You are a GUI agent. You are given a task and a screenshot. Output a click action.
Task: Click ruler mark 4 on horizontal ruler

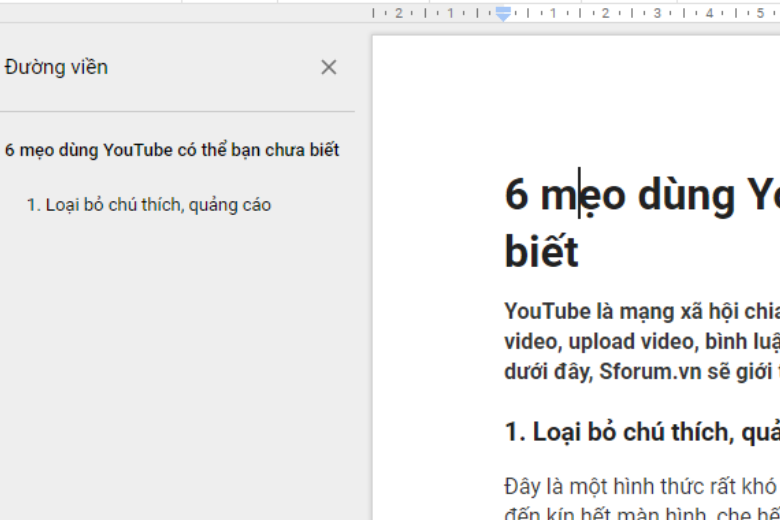click(709, 13)
